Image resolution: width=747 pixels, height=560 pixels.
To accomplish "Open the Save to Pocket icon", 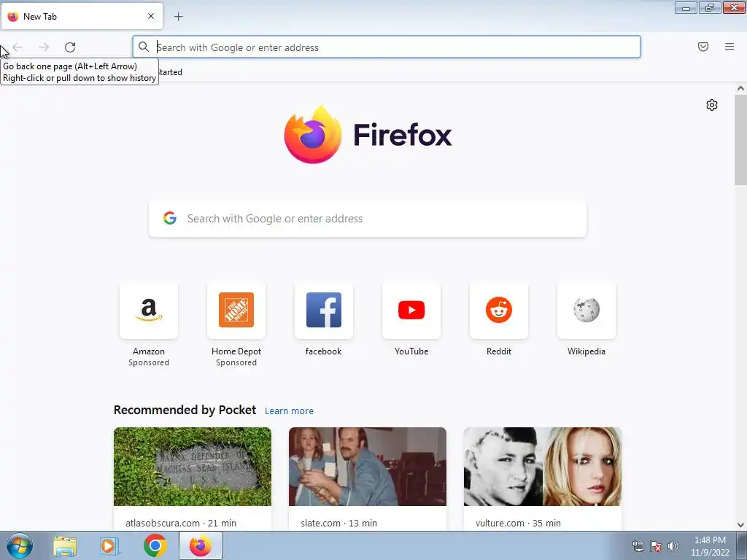I will click(703, 47).
